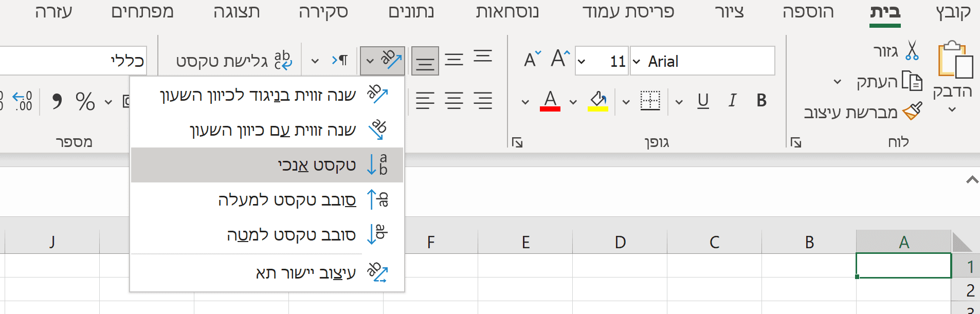Click the Format Painter brush icon
This screenshot has width=980, height=314.
[913, 110]
